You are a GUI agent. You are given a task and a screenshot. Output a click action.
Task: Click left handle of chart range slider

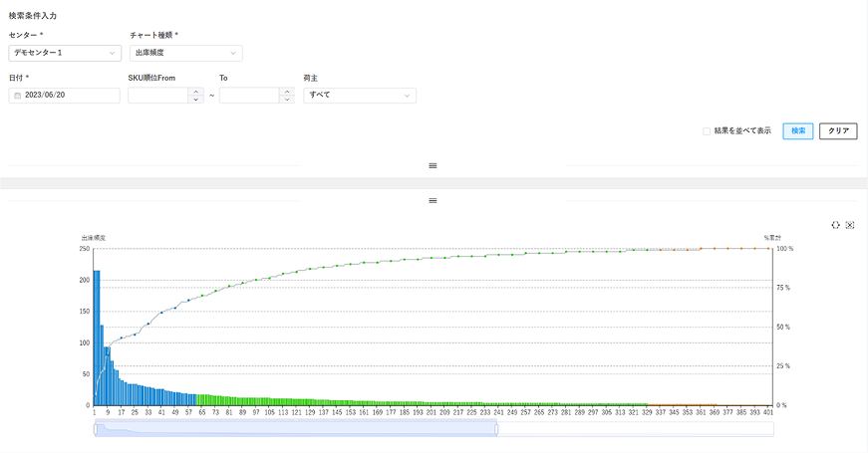point(96,429)
